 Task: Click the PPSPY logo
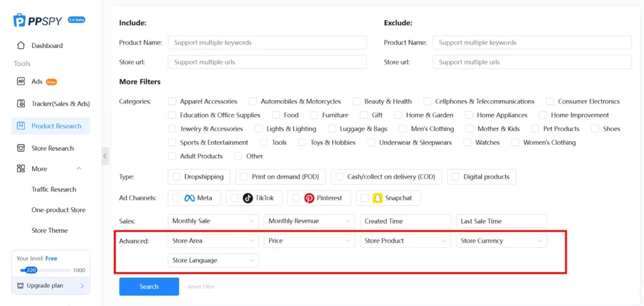coord(38,21)
